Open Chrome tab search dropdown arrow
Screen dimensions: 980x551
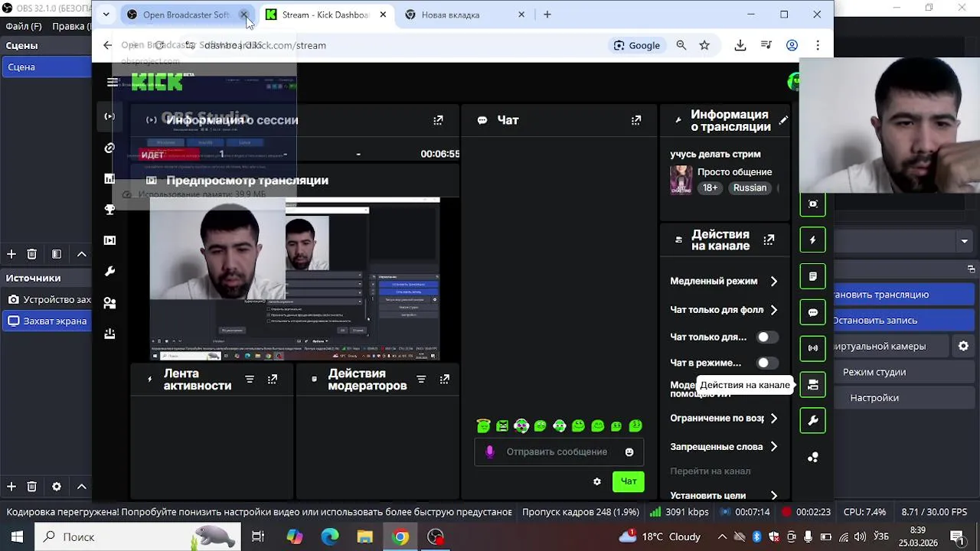point(106,15)
